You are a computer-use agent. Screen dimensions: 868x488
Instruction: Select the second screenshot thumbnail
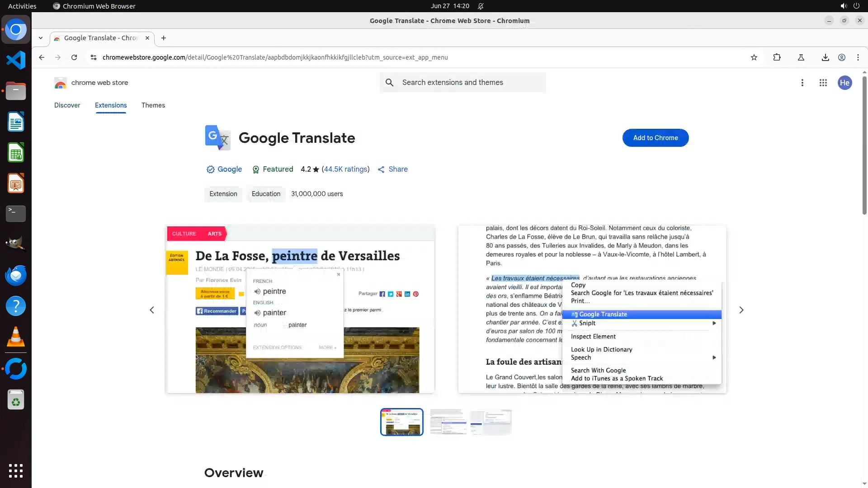[448, 422]
